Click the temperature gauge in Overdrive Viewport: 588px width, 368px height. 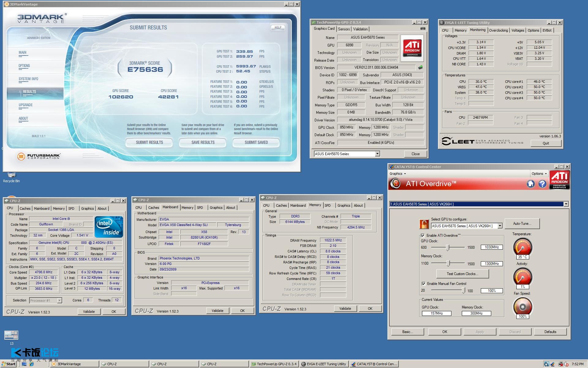click(522, 247)
